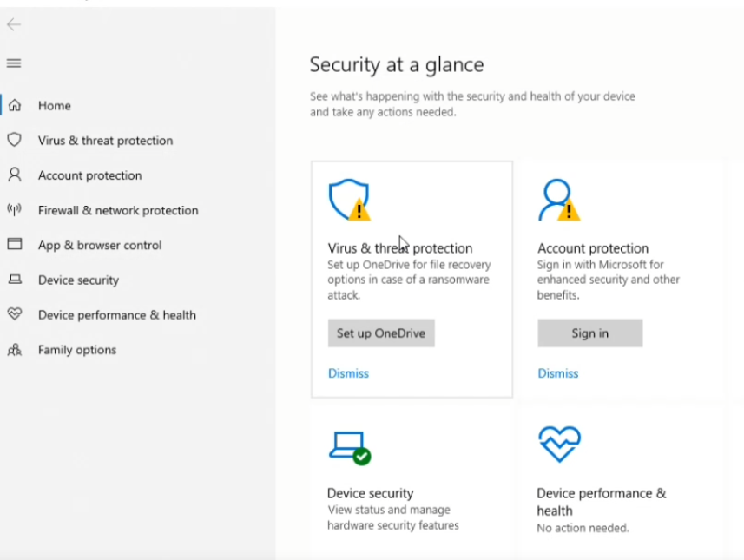The height and width of the screenshot is (560, 744).
Task: Dismiss the Account protection warning
Action: click(x=558, y=373)
